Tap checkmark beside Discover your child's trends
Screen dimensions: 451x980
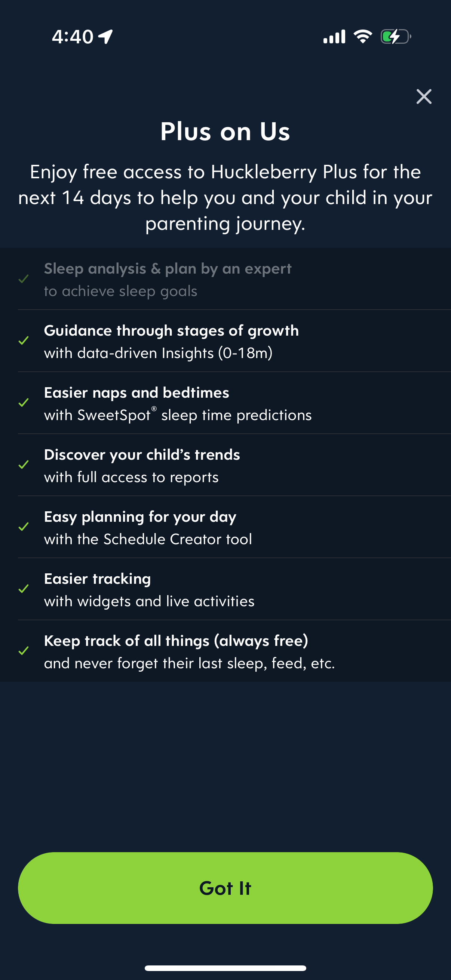(x=24, y=465)
